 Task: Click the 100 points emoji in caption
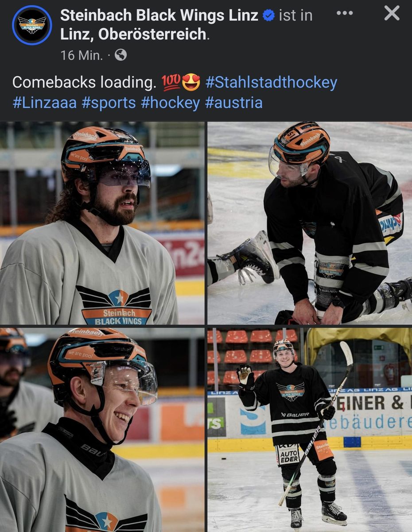point(171,82)
